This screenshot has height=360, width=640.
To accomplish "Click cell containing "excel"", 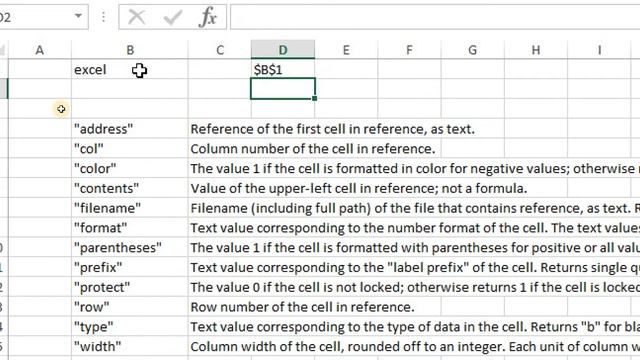I will tap(130, 69).
